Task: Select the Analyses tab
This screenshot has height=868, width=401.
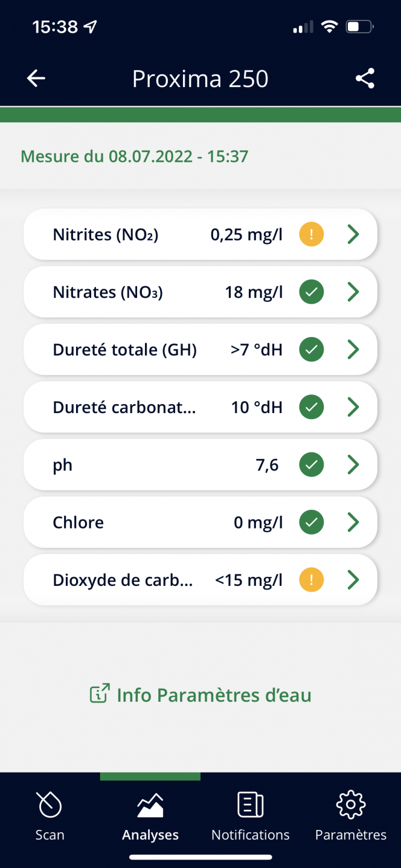Action: pos(150,817)
